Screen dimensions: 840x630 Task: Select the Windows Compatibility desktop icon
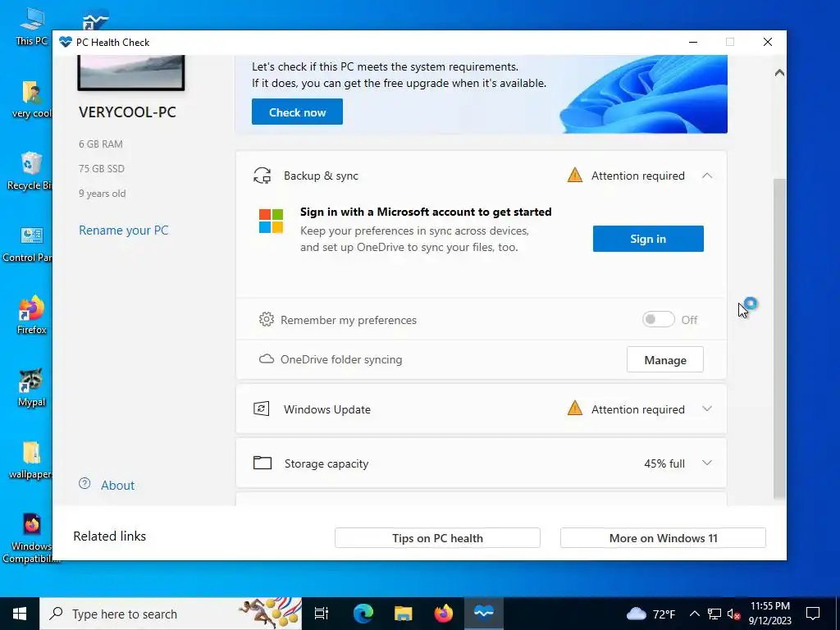click(32, 538)
